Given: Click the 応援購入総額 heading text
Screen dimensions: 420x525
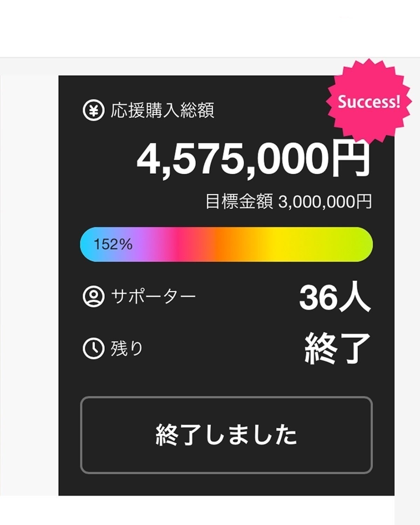Looking at the screenshot, I should [x=162, y=111].
